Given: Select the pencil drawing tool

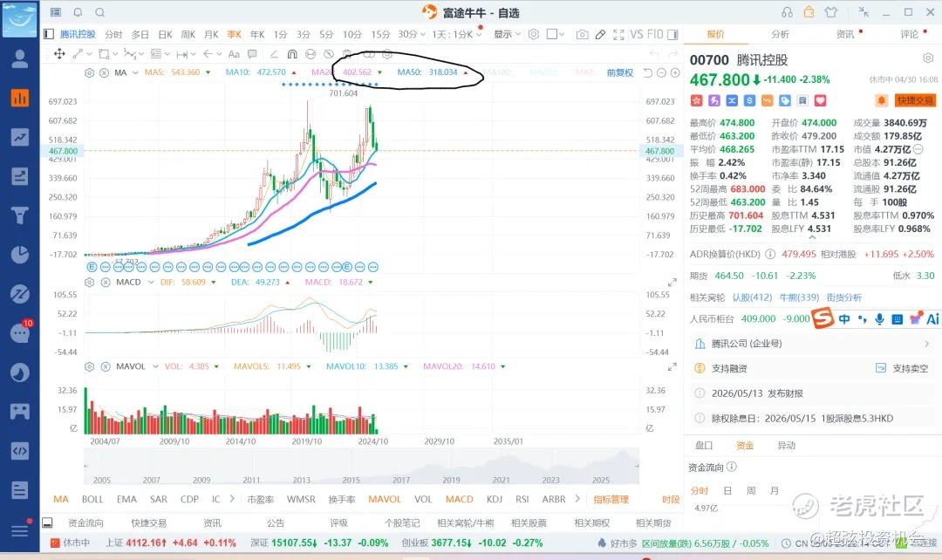Looking at the screenshot, I should pos(600,35).
